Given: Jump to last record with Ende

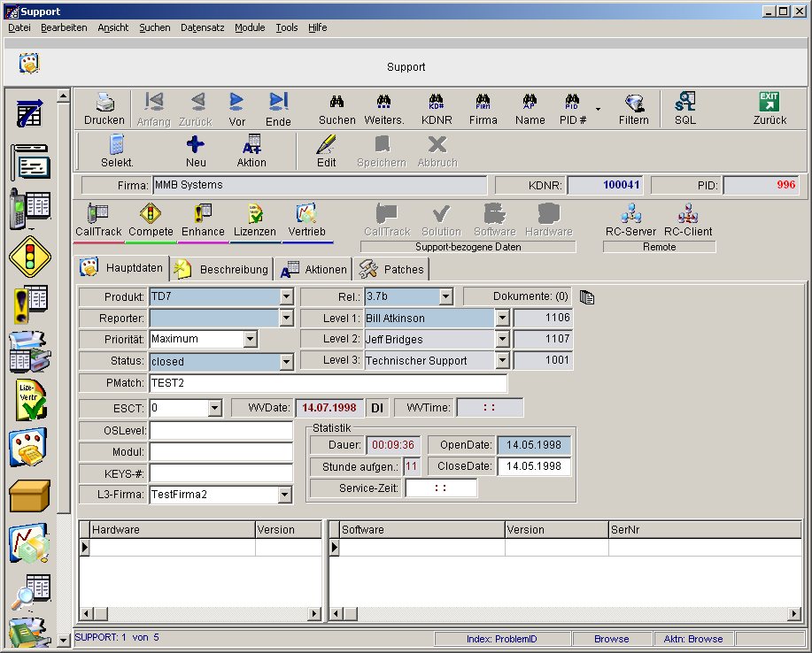Looking at the screenshot, I should click(278, 109).
